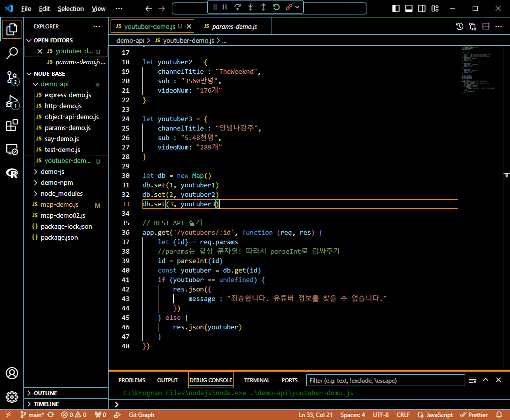Synchronize changes from the status bar
The width and height of the screenshot is (510, 420).
[51, 415]
